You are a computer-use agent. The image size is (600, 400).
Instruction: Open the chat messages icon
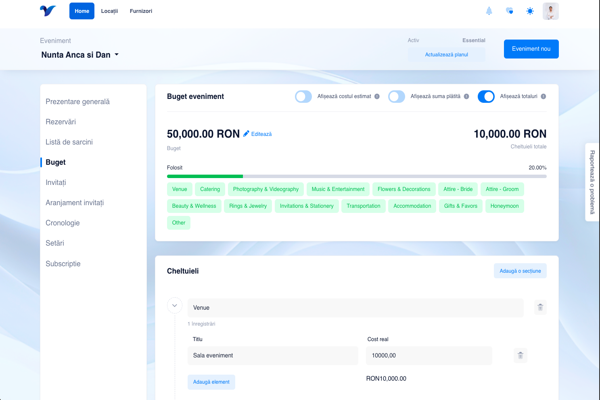[x=510, y=11]
